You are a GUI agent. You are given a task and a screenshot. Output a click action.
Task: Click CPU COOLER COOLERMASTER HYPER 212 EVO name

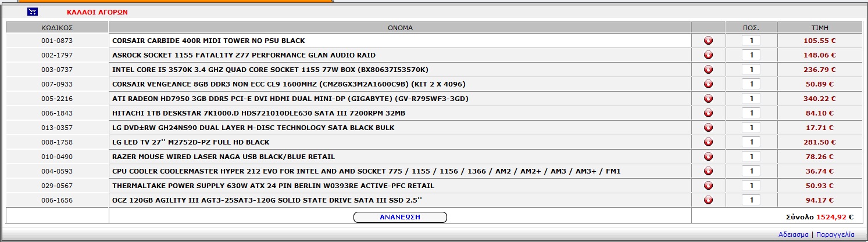[x=366, y=171]
